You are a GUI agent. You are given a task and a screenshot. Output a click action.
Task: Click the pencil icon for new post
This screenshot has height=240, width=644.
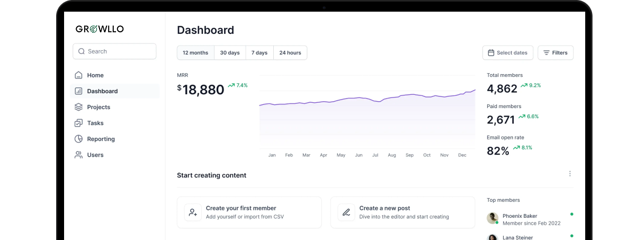coord(346,212)
